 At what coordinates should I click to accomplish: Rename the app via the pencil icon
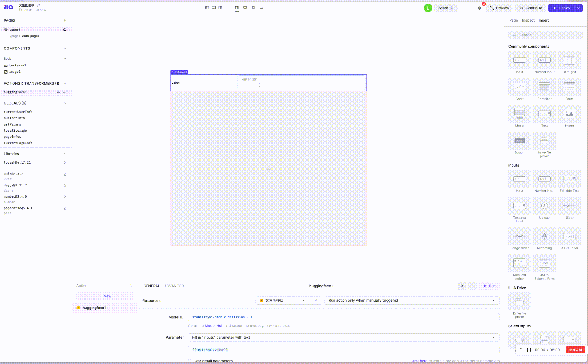tap(38, 5)
